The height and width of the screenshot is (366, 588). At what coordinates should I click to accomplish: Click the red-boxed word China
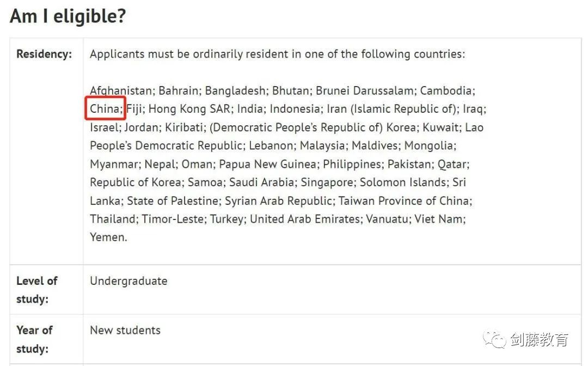coord(105,109)
